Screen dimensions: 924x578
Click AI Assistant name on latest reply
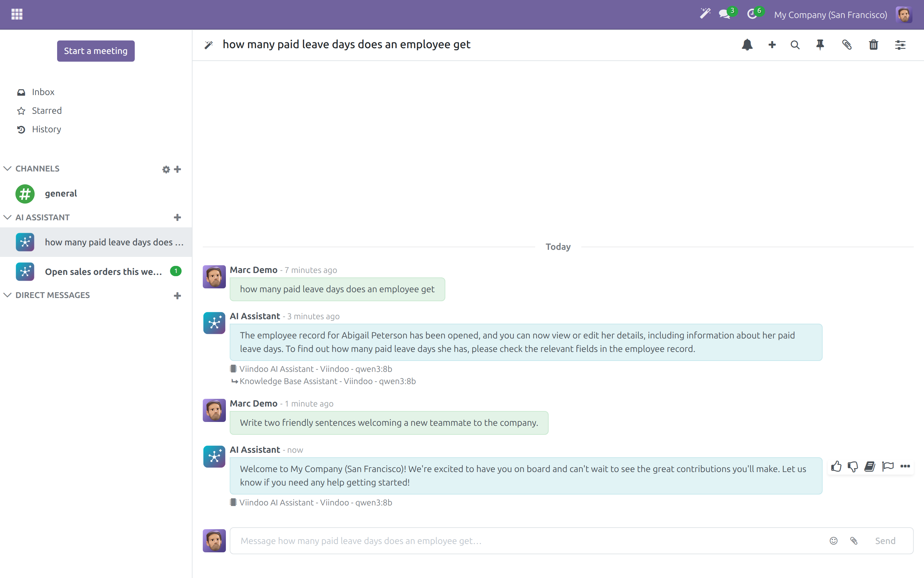point(255,450)
